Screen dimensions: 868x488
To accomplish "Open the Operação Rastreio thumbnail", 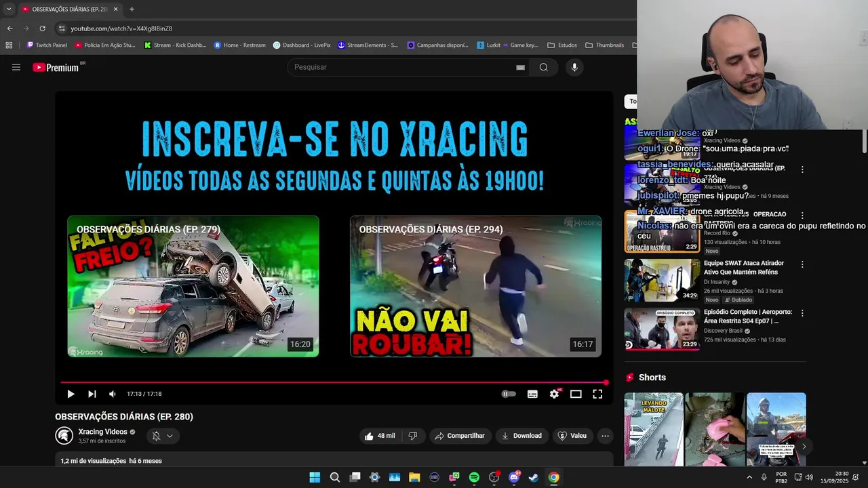I will (x=662, y=231).
